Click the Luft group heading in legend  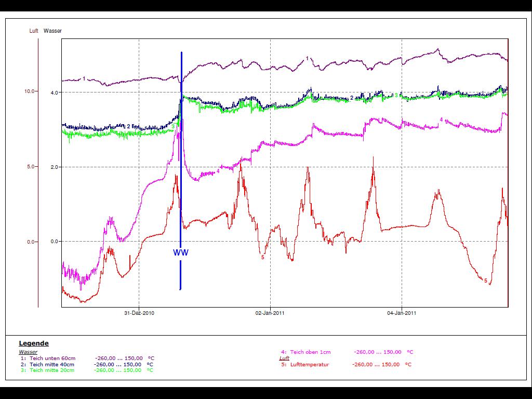(x=284, y=358)
